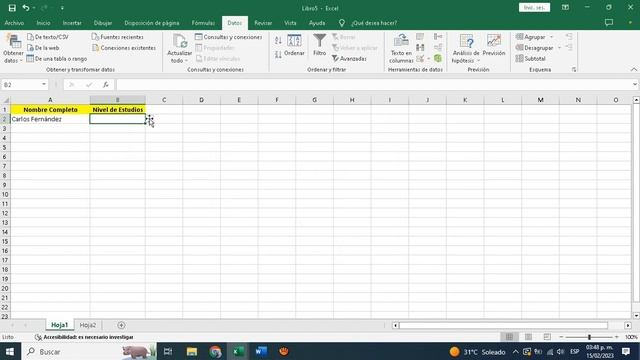Click the zoom slider handle
This screenshot has height=360, width=640.
point(589,337)
